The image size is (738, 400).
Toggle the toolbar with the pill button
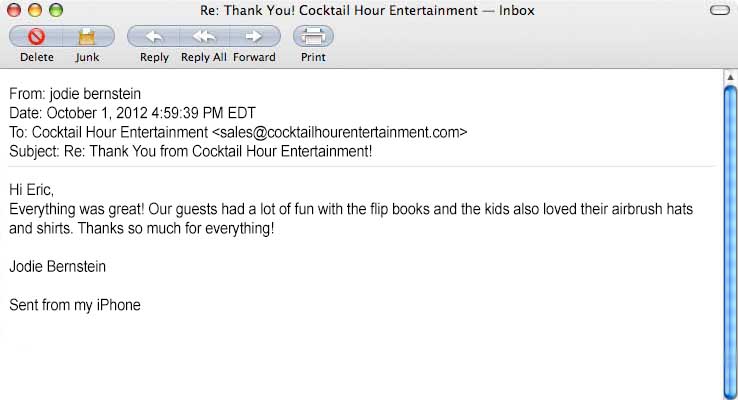[x=718, y=11]
